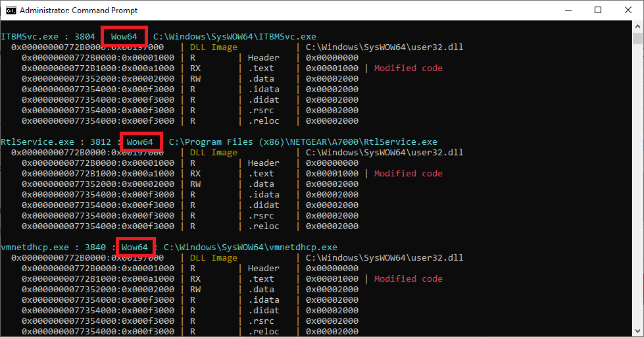Click '.rsrc' section in ITBMSvc.exe block
Image resolution: width=644 pixels, height=337 pixels.
pyautogui.click(x=260, y=110)
